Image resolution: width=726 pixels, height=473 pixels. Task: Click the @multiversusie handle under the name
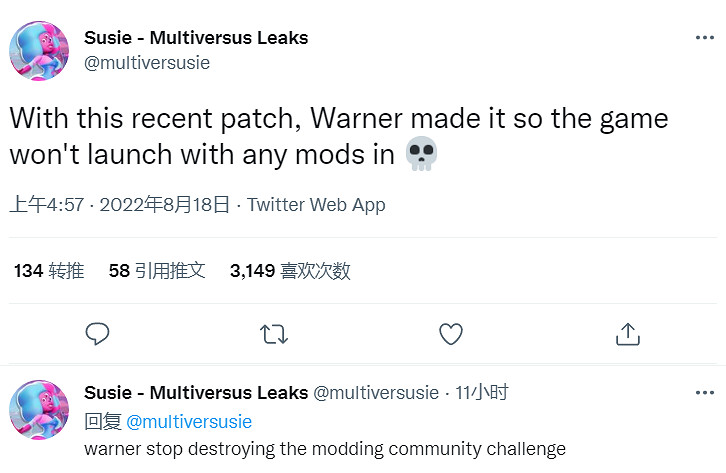(147, 63)
